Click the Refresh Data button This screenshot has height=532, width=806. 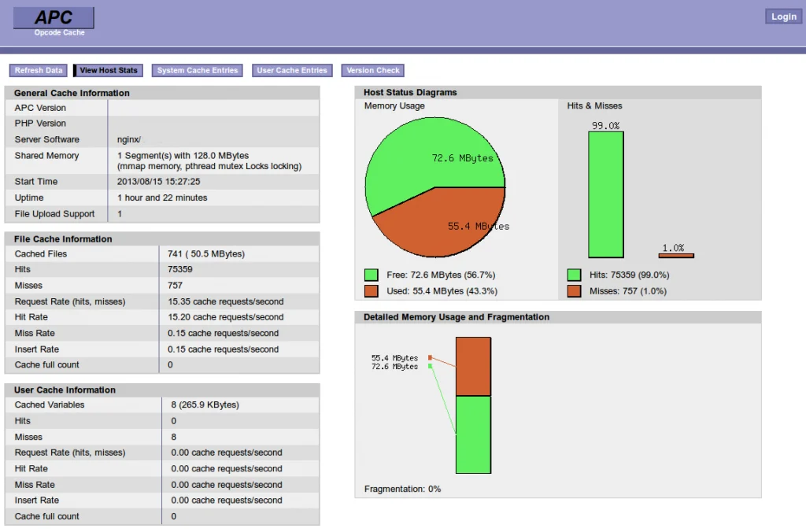tap(39, 71)
